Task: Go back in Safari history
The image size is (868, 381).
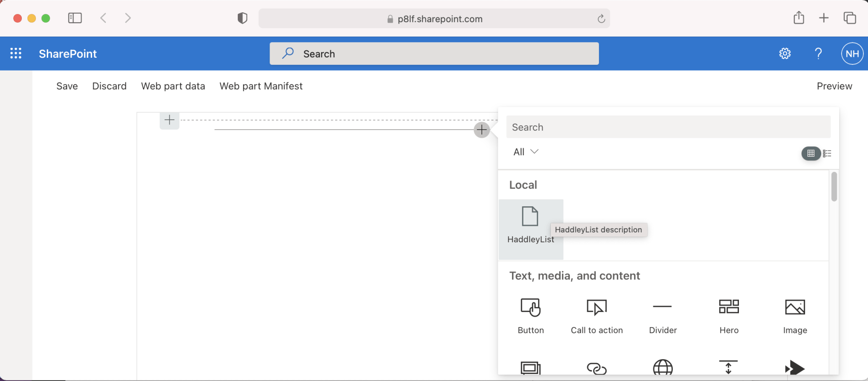Action: [104, 18]
